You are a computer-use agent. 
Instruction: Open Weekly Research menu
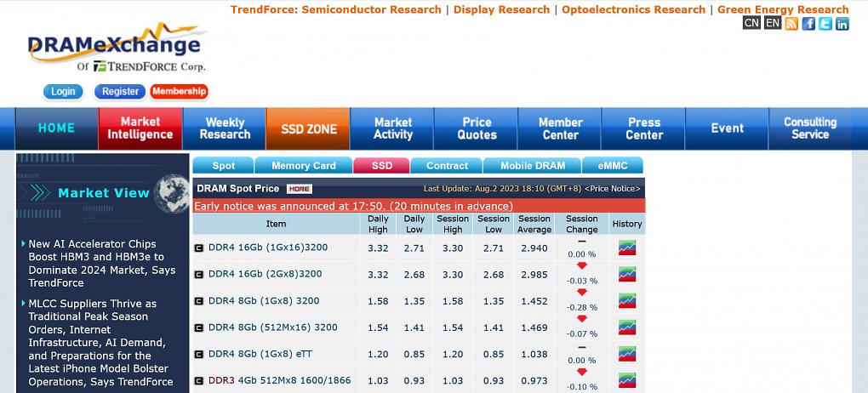(x=225, y=128)
